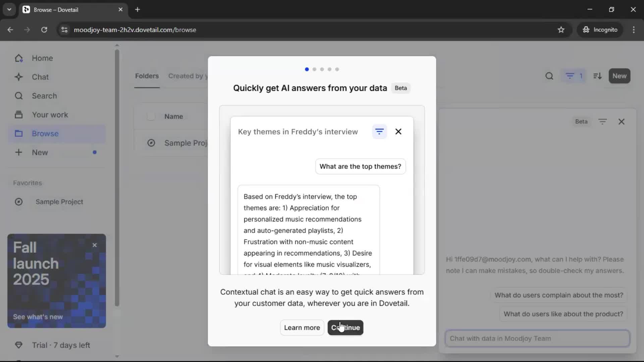The width and height of the screenshot is (644, 362).
Task: Open the sort order icon
Action: point(597,76)
